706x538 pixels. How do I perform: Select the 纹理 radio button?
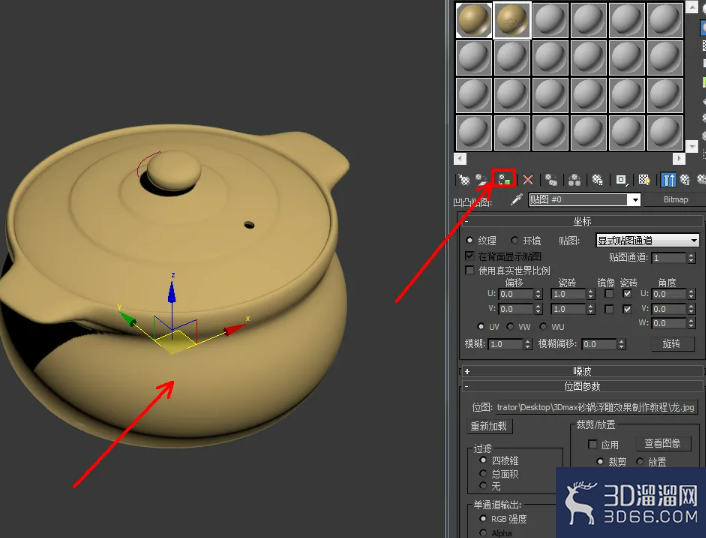tap(470, 240)
